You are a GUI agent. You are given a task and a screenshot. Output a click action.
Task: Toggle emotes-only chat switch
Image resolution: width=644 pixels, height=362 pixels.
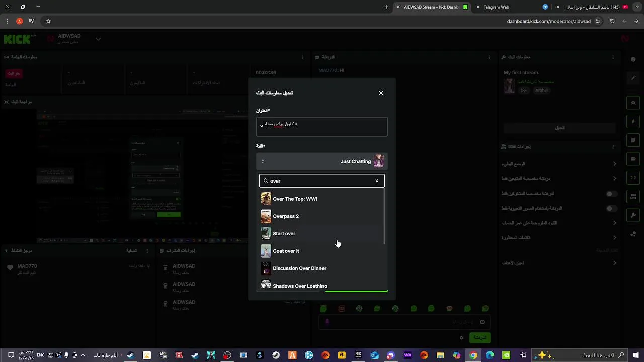click(x=611, y=208)
